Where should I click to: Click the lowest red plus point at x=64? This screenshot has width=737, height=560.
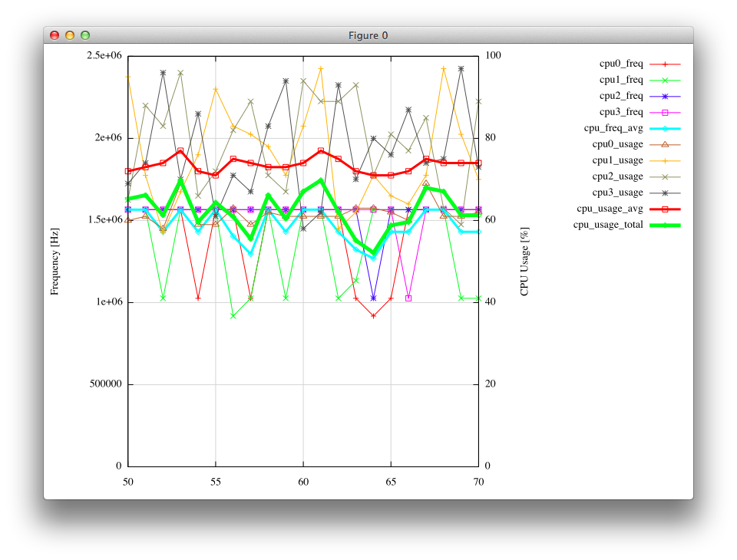tap(374, 316)
